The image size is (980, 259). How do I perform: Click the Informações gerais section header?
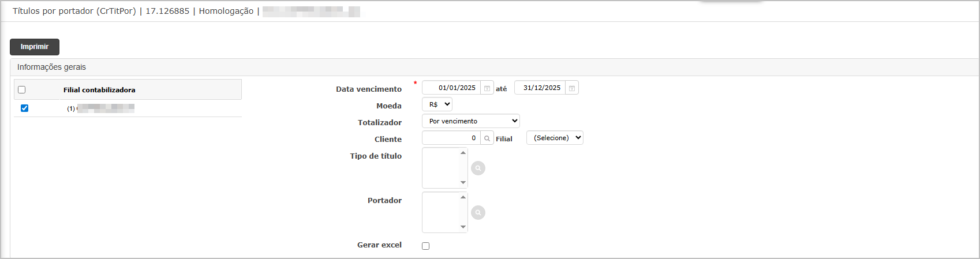(51, 67)
